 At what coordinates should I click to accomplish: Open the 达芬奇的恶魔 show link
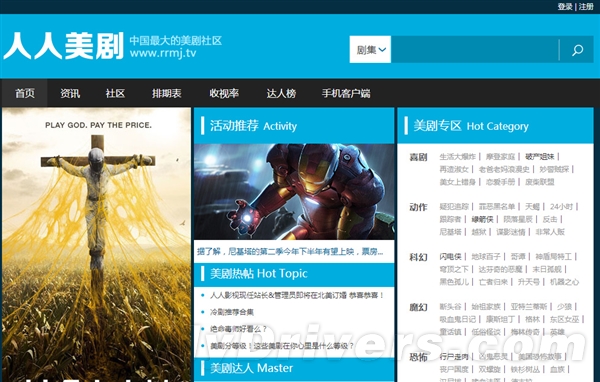501,269
